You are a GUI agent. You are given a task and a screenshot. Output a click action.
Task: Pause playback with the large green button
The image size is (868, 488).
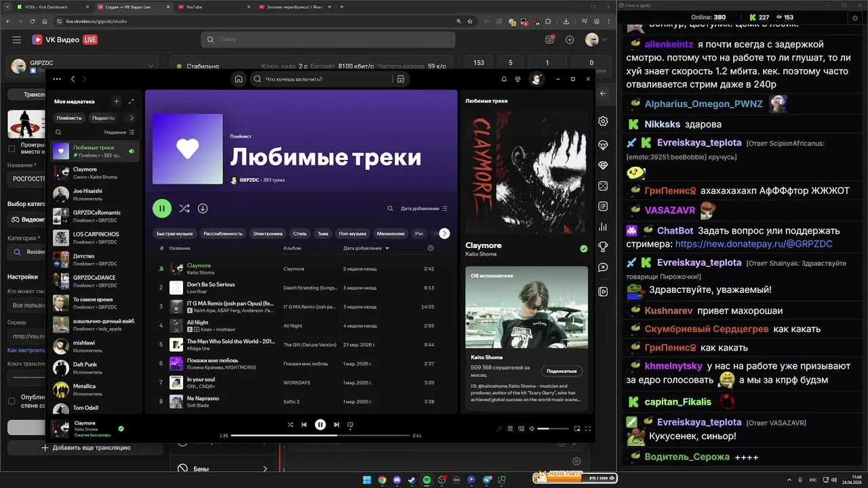point(161,209)
